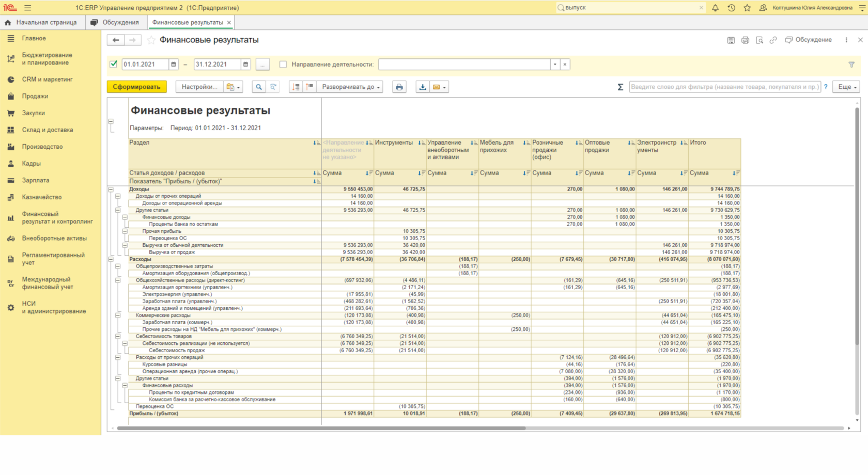Add Финансовые результаты page to favorites star
Image resolution: width=868 pixels, height=475 pixels.
pos(151,40)
